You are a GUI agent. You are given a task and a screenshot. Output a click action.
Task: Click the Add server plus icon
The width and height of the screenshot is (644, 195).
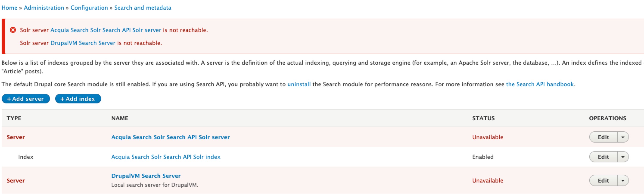pos(9,99)
